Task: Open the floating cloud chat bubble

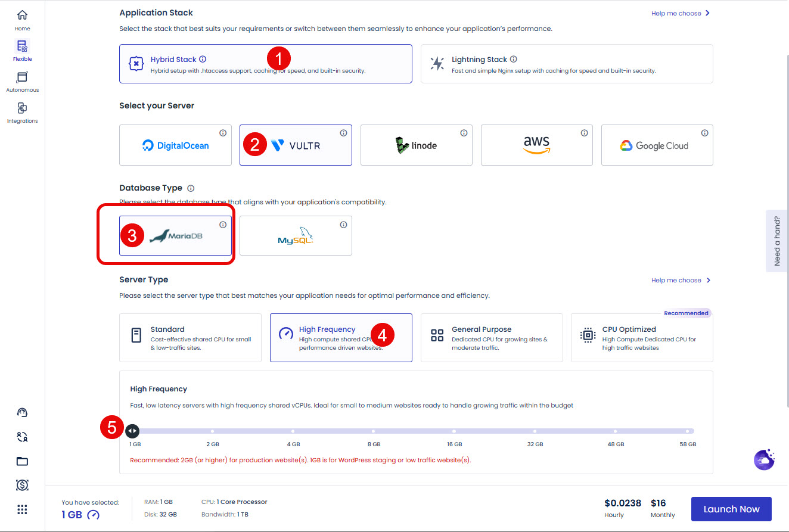Action: pos(764,459)
